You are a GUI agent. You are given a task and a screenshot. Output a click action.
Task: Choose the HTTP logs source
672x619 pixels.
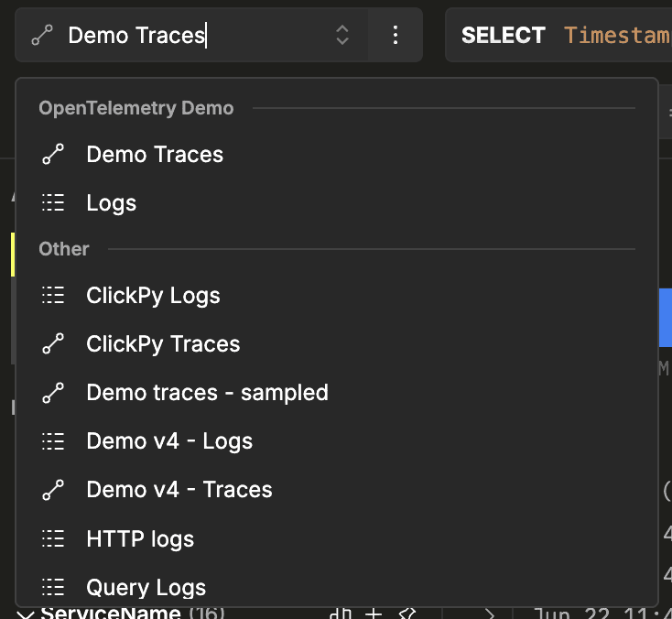336,538
